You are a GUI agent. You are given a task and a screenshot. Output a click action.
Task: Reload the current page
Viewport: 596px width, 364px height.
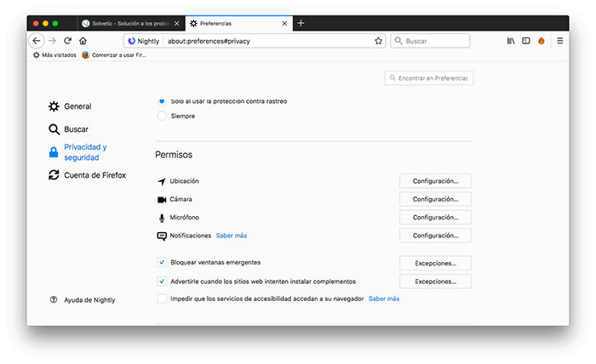click(x=67, y=41)
